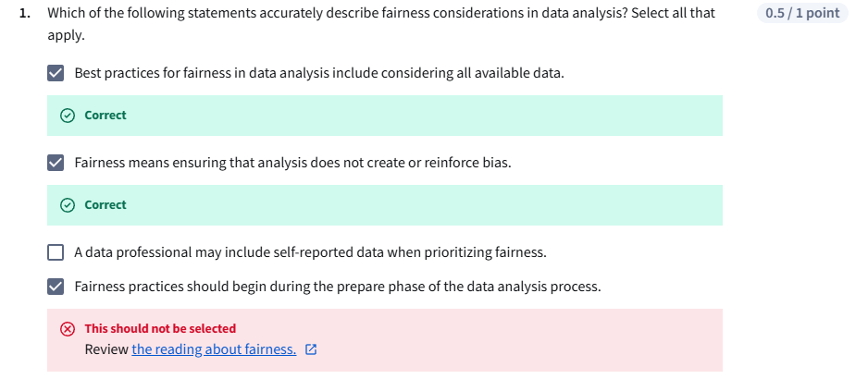Click the 0.5 / 1 point score badge

pos(801,13)
